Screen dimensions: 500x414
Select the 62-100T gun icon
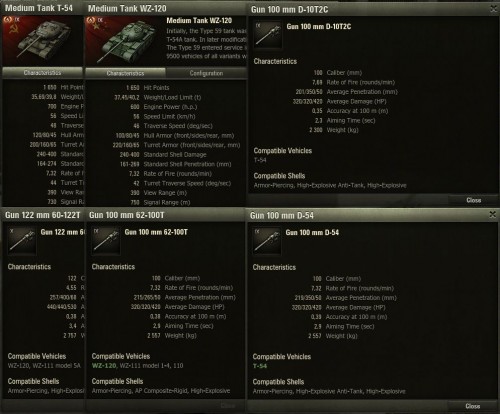point(106,240)
